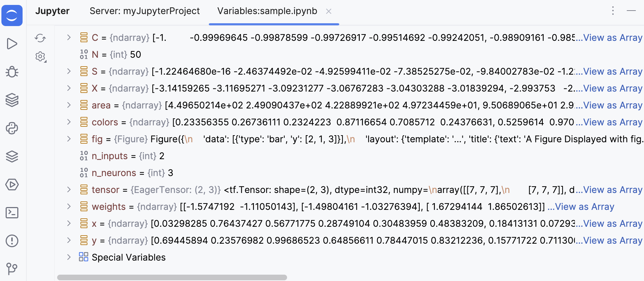
Task: Expand the fig Figure variable
Action: coord(69,139)
